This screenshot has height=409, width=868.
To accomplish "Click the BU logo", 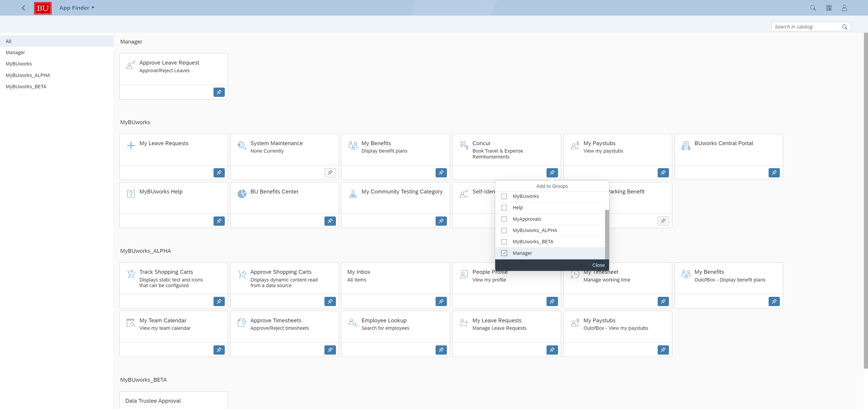I will point(43,8).
